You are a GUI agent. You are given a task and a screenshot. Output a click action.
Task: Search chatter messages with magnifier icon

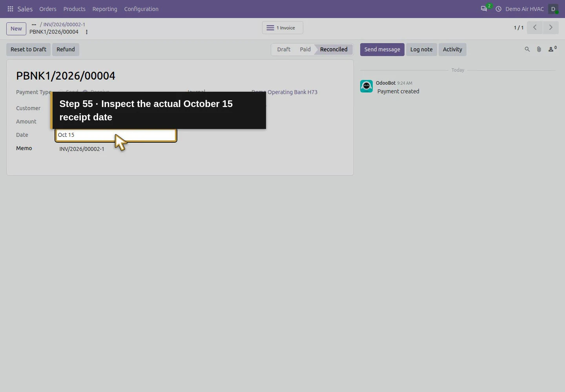(527, 49)
